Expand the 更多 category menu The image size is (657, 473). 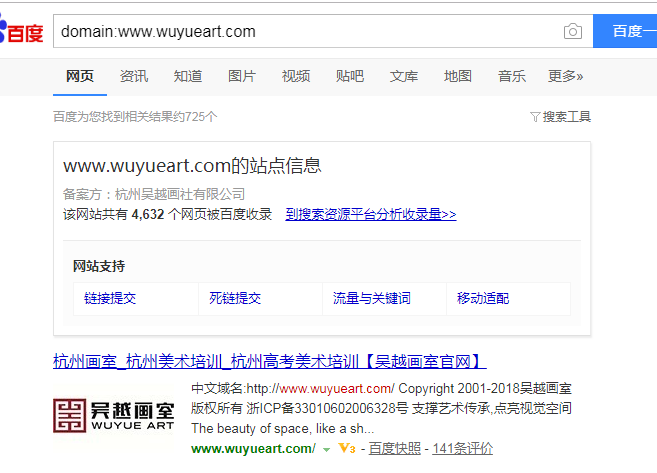tap(565, 76)
